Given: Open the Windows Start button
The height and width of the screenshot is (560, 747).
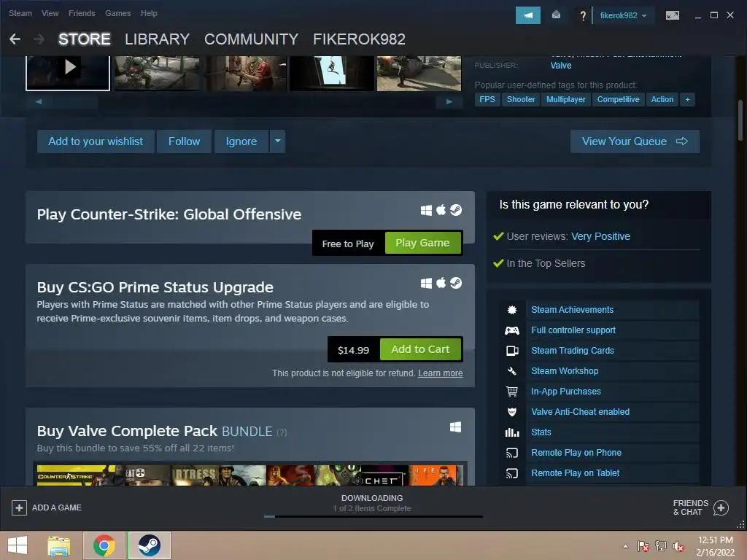Looking at the screenshot, I should (18, 545).
